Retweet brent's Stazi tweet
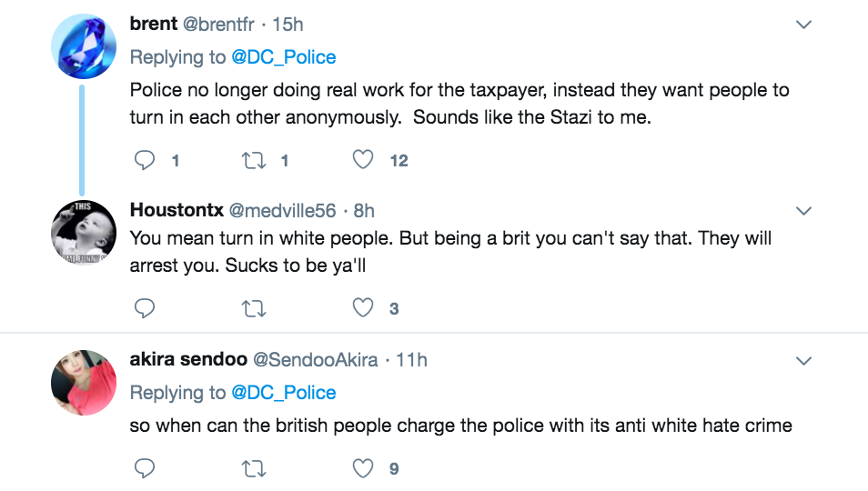 click(254, 161)
